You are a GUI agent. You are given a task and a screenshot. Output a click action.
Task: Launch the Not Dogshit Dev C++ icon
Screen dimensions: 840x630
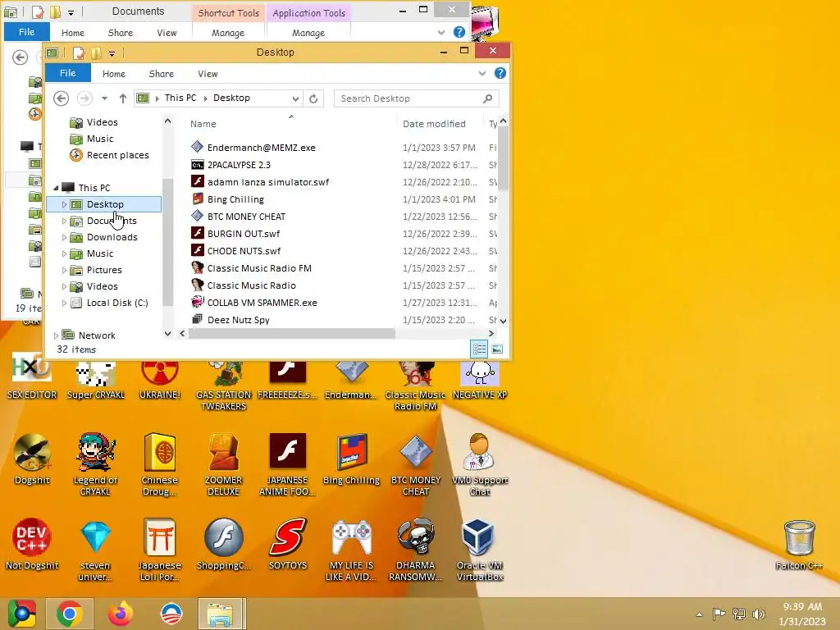tap(32, 544)
